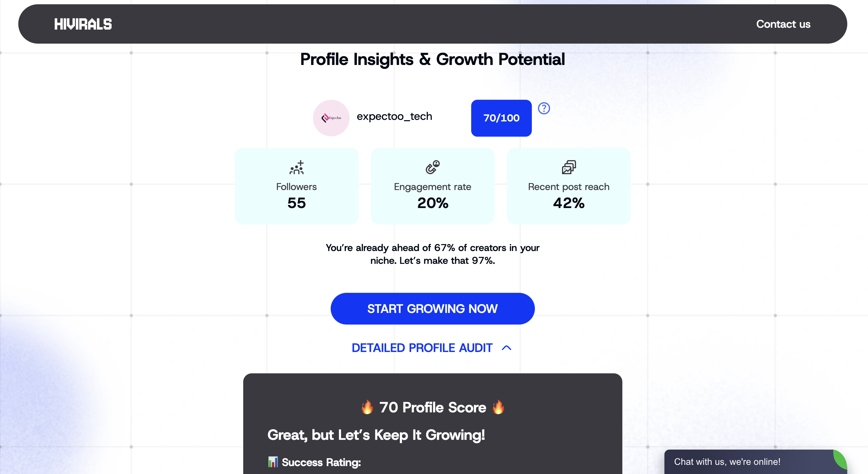Open the 'Chat with us' widget
Viewport: 868px width, 474px height.
click(x=727, y=462)
